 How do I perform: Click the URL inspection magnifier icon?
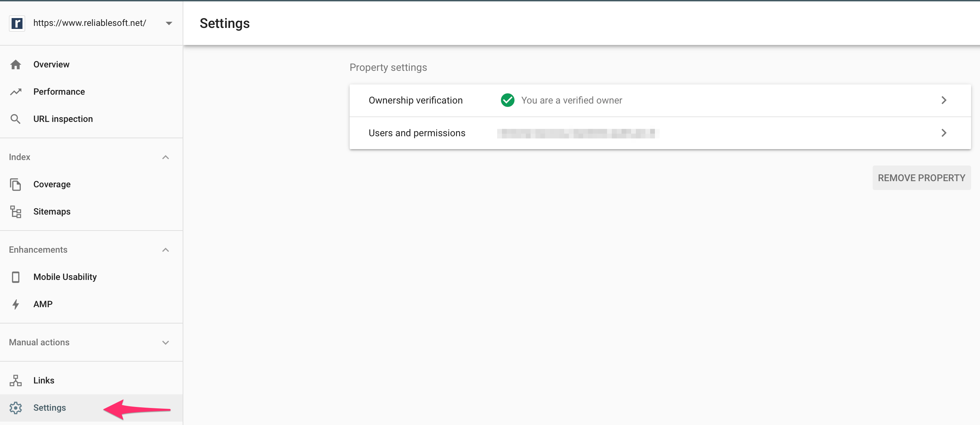(16, 119)
